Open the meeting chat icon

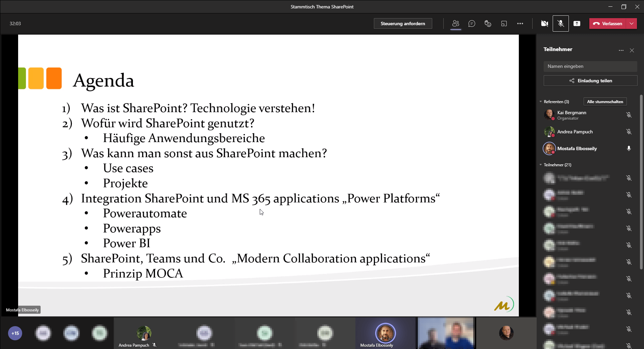point(472,24)
